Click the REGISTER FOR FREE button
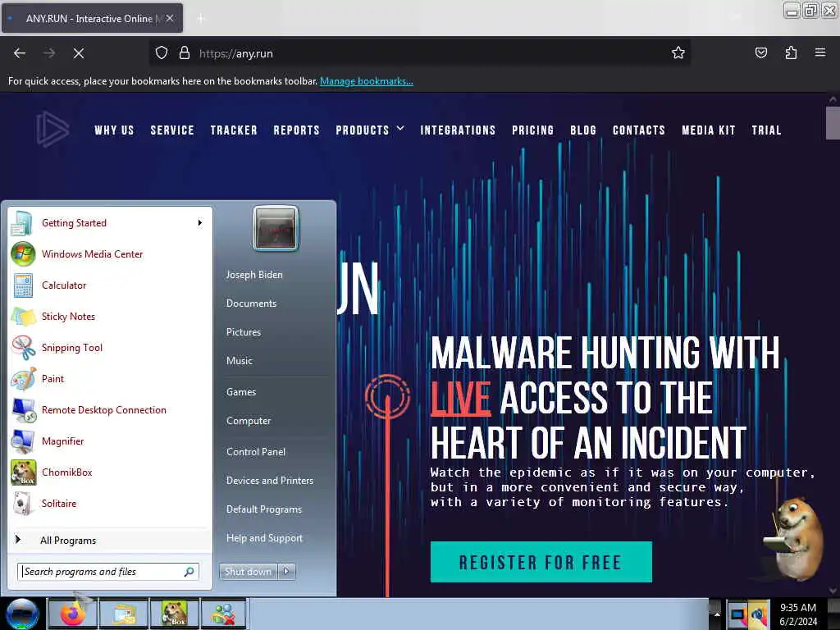This screenshot has width=840, height=630. [x=541, y=562]
